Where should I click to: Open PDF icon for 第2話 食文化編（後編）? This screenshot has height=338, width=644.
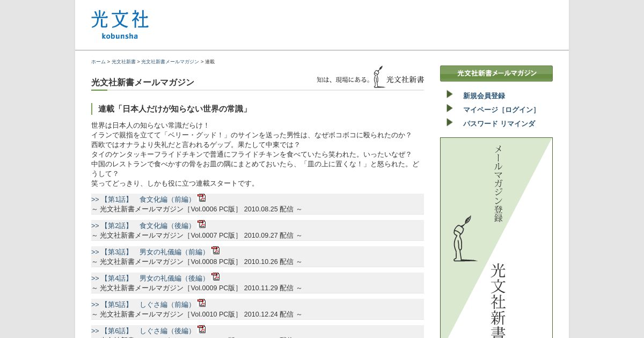coord(202,224)
